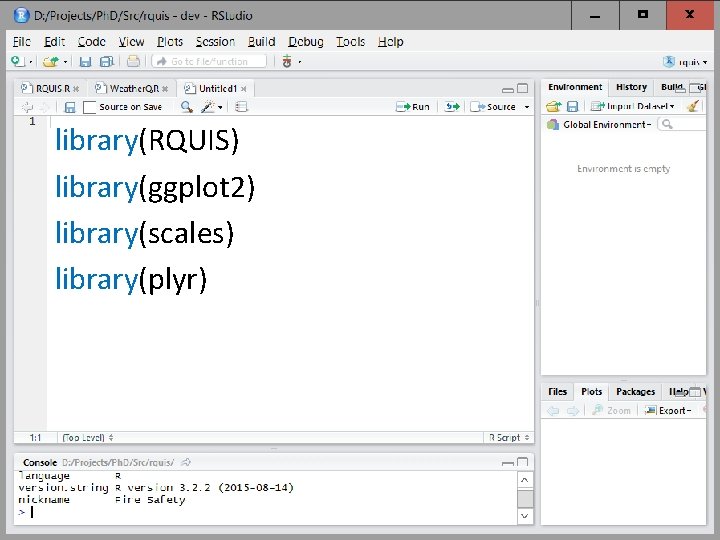Open the Edit menu
The height and width of the screenshot is (540, 720).
[x=54, y=42]
